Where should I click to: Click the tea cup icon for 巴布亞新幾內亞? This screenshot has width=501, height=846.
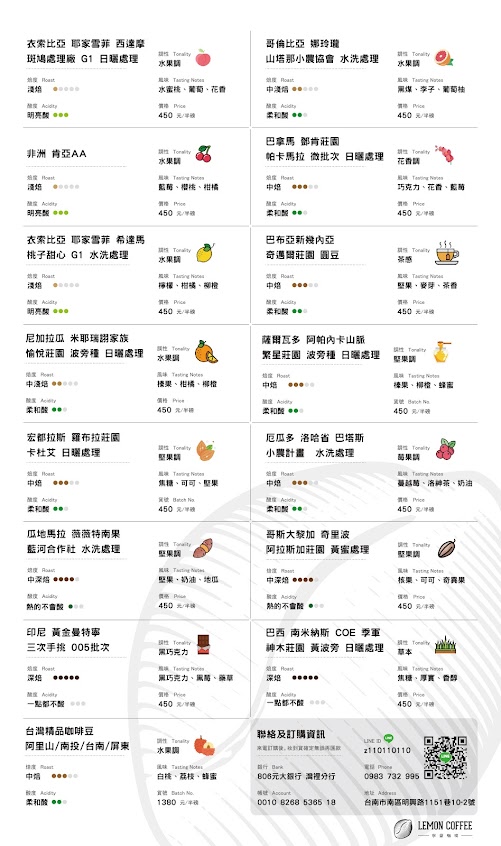coord(447,253)
